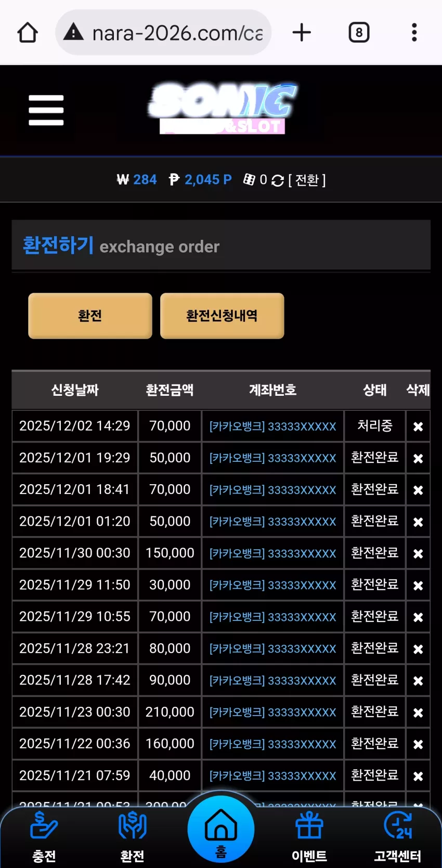The width and height of the screenshot is (442, 868).
Task: Tap the browser home icon
Action: pos(28,32)
